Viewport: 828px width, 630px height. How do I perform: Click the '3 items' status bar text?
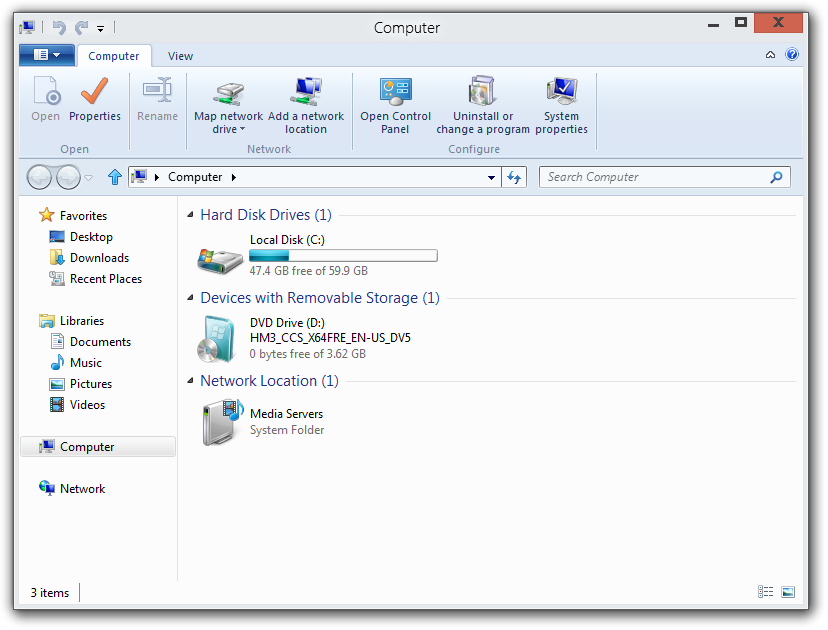pos(50,593)
